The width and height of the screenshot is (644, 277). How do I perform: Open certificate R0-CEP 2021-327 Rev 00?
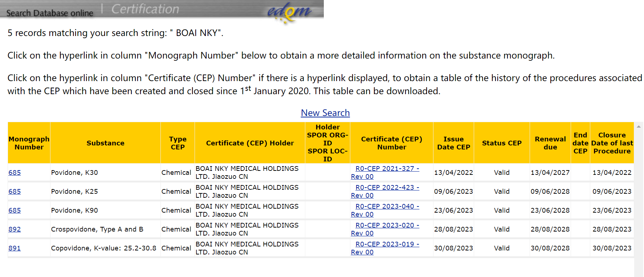coord(387,169)
